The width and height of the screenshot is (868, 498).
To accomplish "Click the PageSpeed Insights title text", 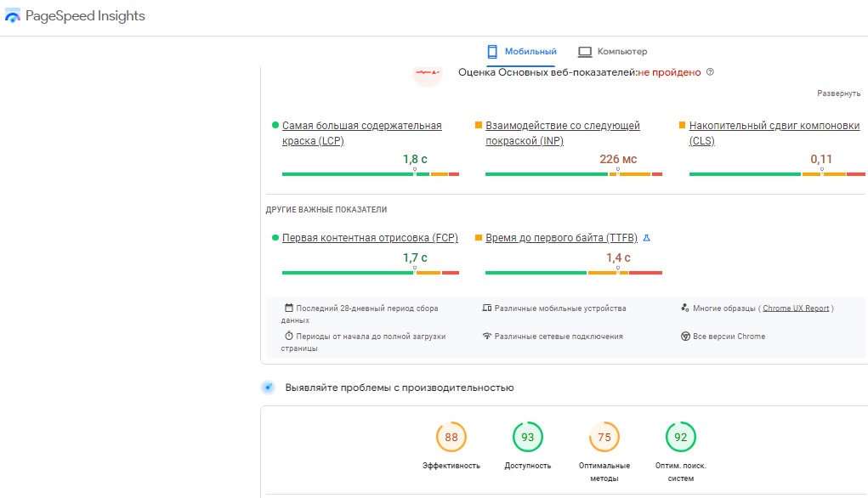I will (85, 16).
